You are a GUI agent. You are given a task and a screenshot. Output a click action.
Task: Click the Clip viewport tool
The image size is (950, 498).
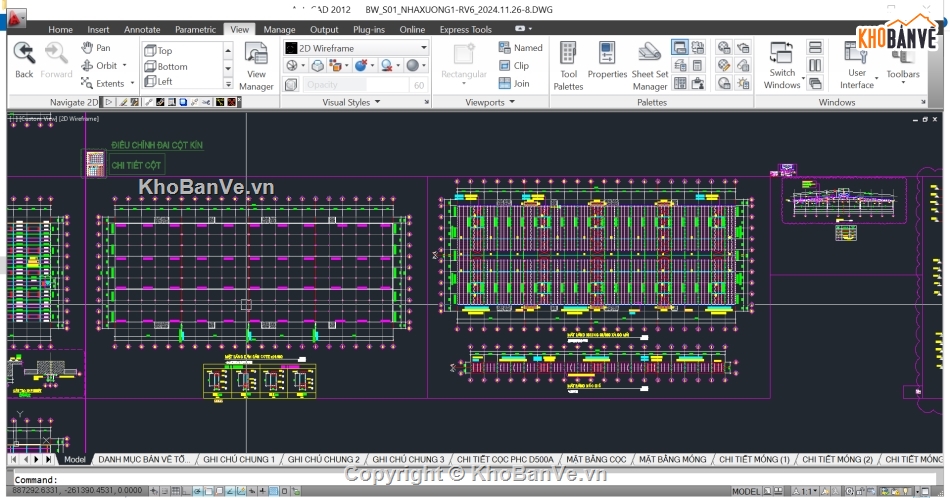pos(513,65)
